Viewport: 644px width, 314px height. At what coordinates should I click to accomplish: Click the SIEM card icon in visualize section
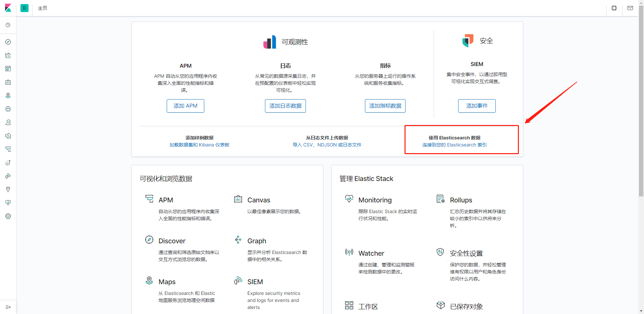point(238,280)
